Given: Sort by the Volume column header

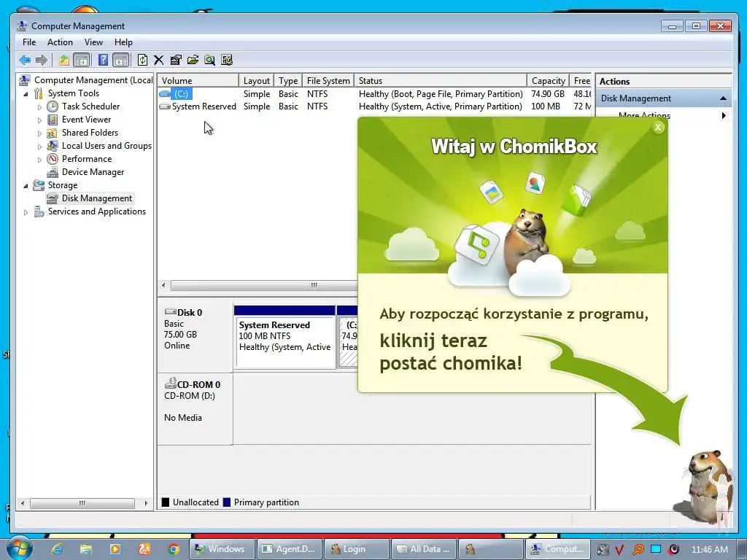Looking at the screenshot, I should (x=198, y=80).
